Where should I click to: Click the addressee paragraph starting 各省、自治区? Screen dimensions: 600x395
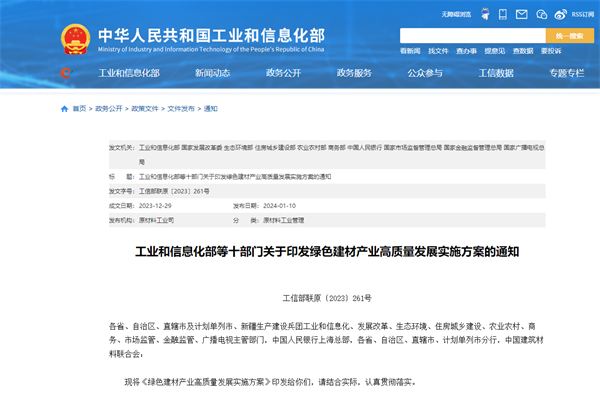pyautogui.click(x=326, y=340)
